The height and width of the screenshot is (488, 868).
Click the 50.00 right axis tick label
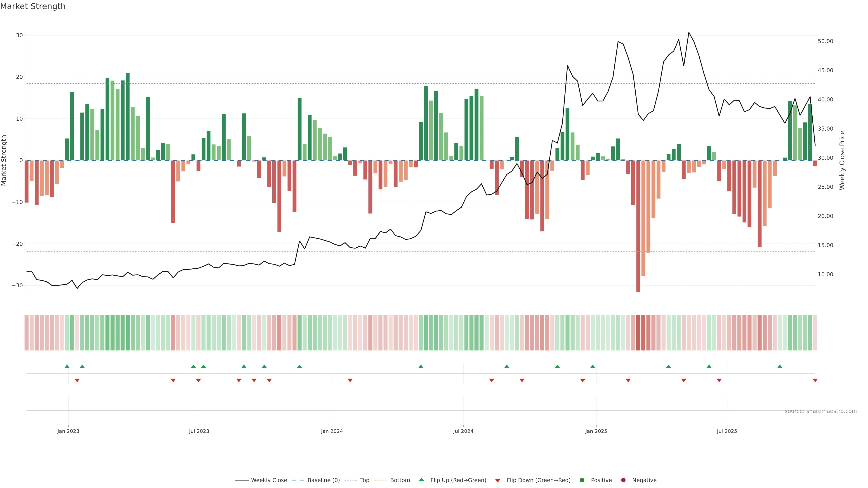click(825, 41)
